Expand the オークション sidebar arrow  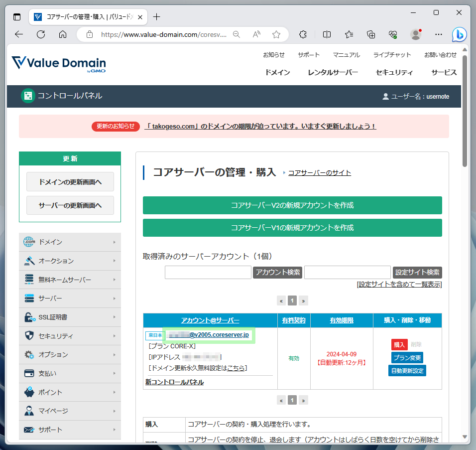tap(115, 261)
